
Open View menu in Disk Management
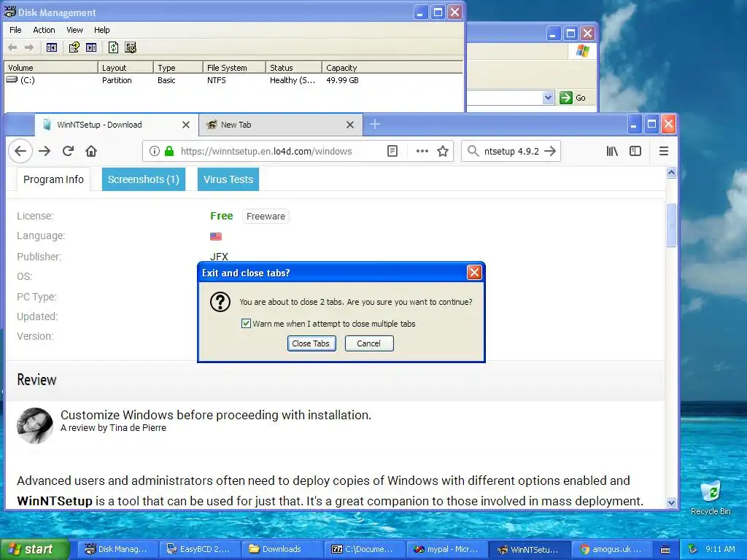[74, 29]
